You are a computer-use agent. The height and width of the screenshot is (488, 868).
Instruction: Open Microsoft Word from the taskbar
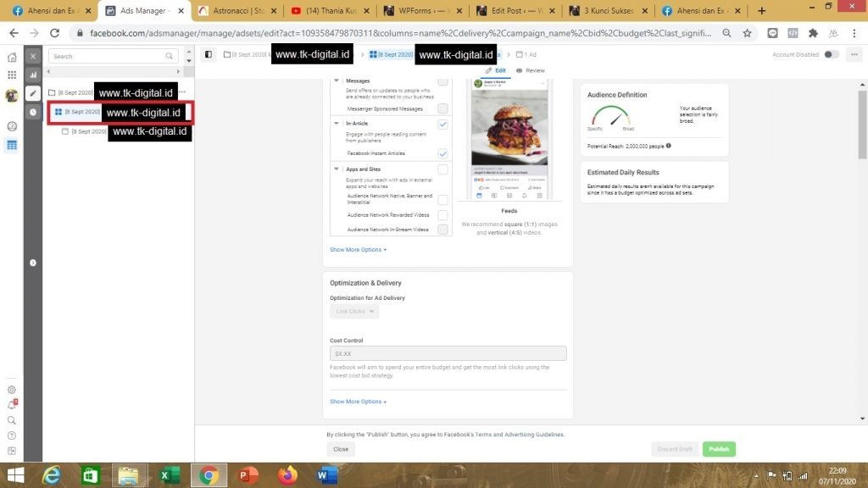coord(325,476)
